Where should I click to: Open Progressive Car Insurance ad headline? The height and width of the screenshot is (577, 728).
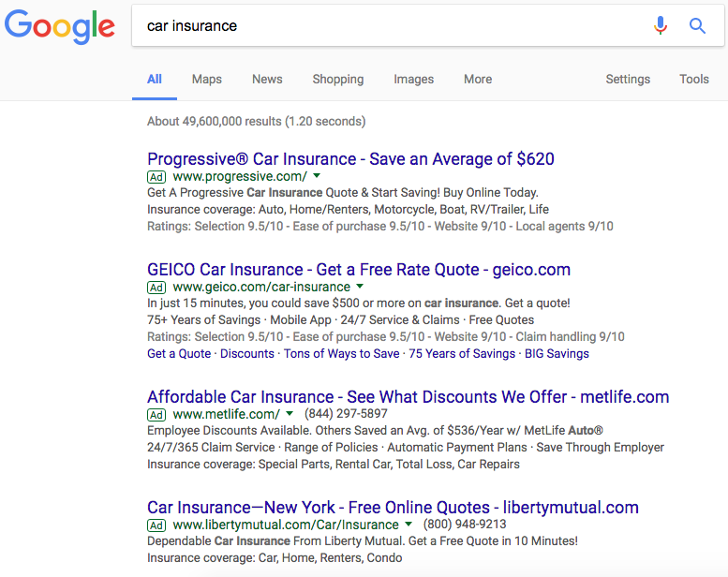350,159
